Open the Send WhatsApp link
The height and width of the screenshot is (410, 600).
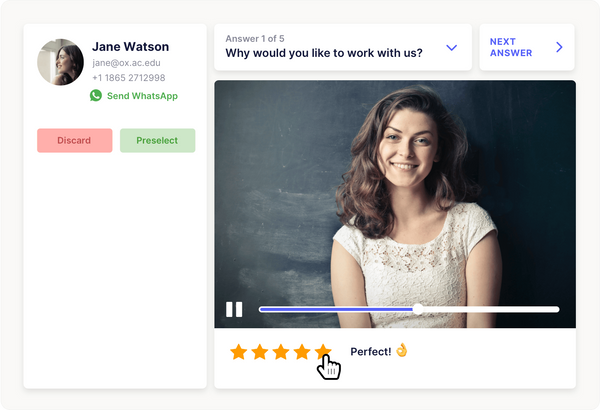(142, 96)
